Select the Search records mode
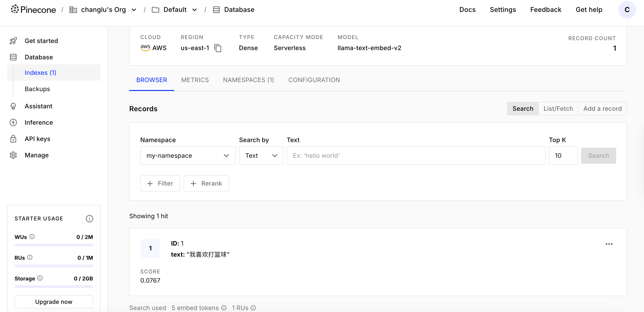 523,109
